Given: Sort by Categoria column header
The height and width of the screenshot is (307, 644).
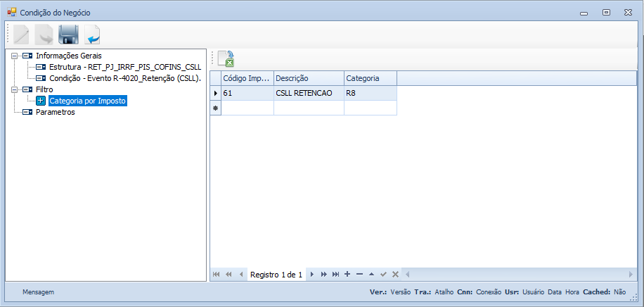Looking at the screenshot, I should [x=371, y=78].
